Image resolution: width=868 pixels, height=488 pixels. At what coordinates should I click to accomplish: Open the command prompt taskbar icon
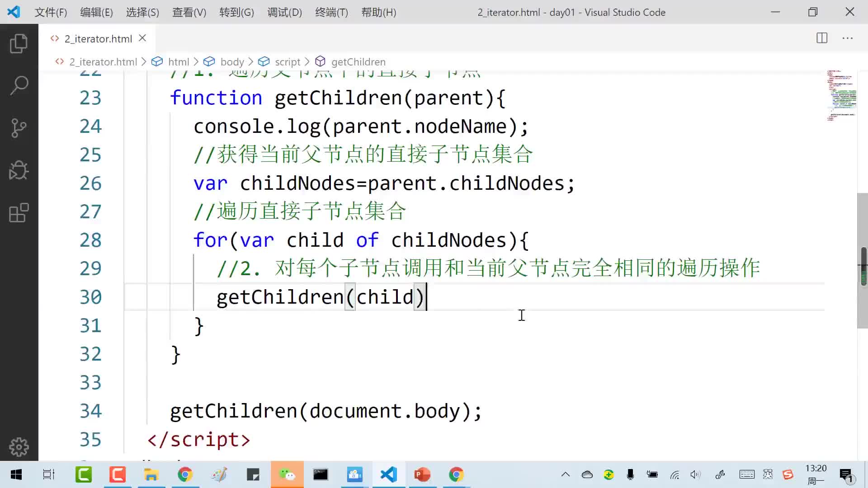tap(321, 474)
